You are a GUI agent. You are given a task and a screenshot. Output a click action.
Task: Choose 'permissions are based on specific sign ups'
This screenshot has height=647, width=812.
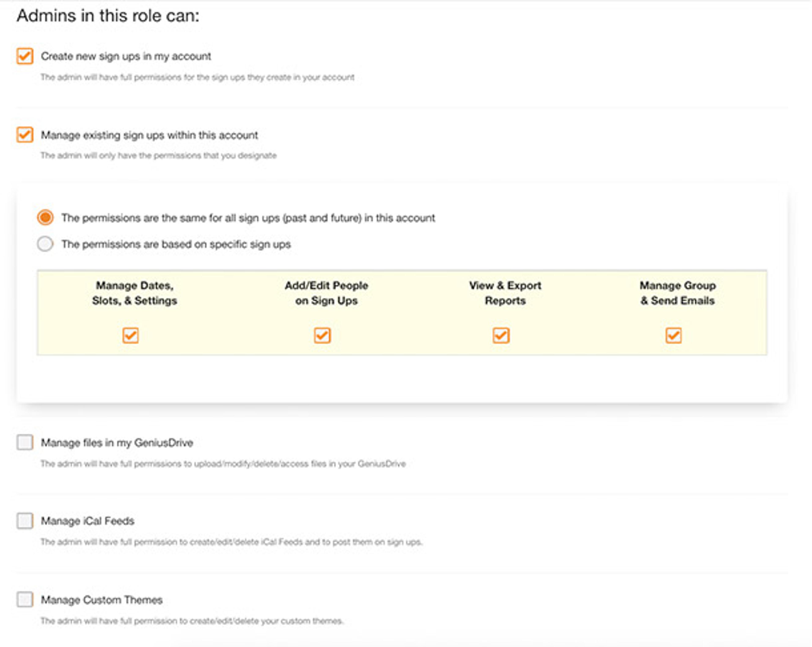pos(45,244)
